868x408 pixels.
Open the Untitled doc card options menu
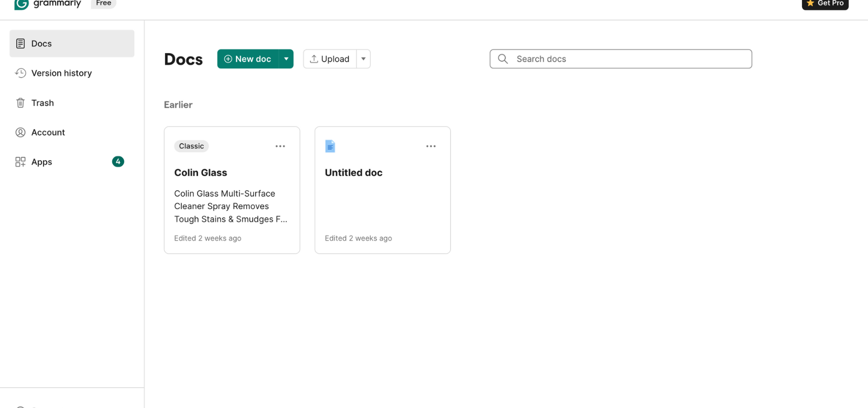coord(431,146)
